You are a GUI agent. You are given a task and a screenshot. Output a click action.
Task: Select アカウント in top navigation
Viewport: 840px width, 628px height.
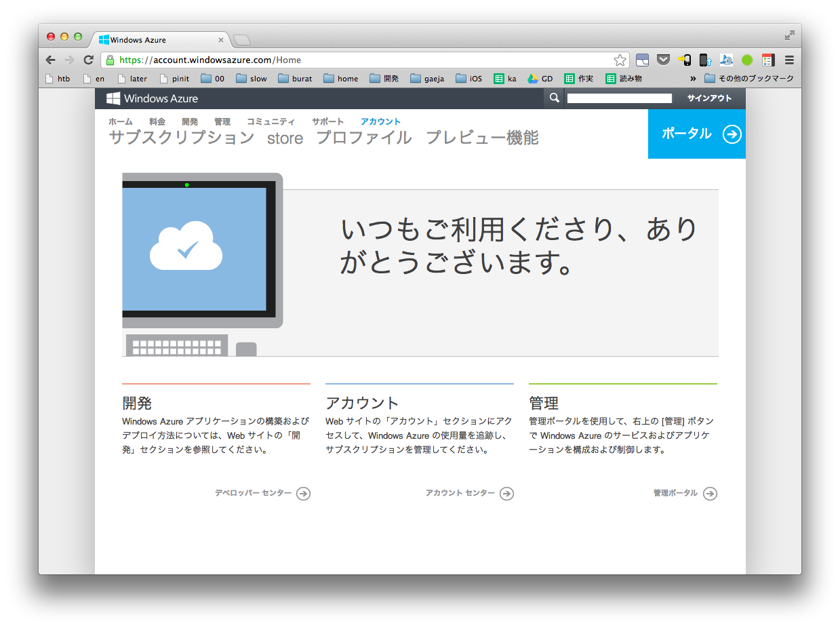[381, 122]
